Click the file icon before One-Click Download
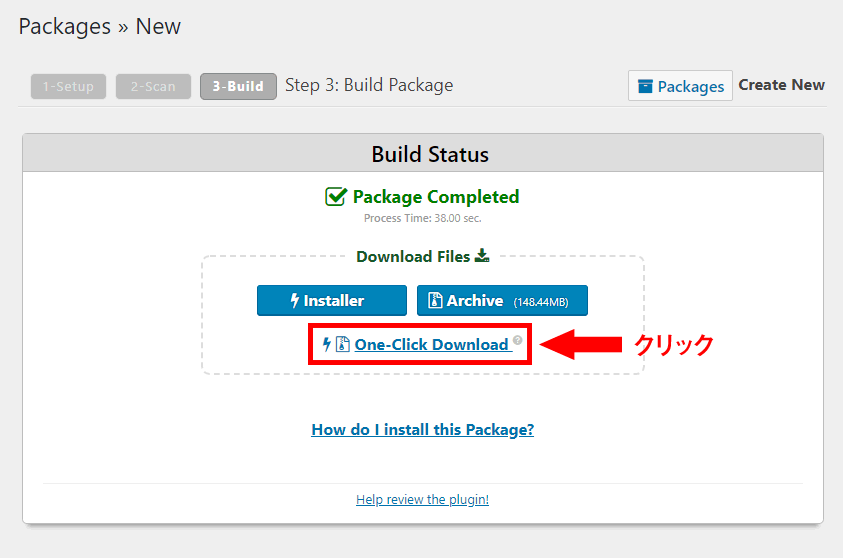Viewport: 843px width, 558px height. coord(342,344)
